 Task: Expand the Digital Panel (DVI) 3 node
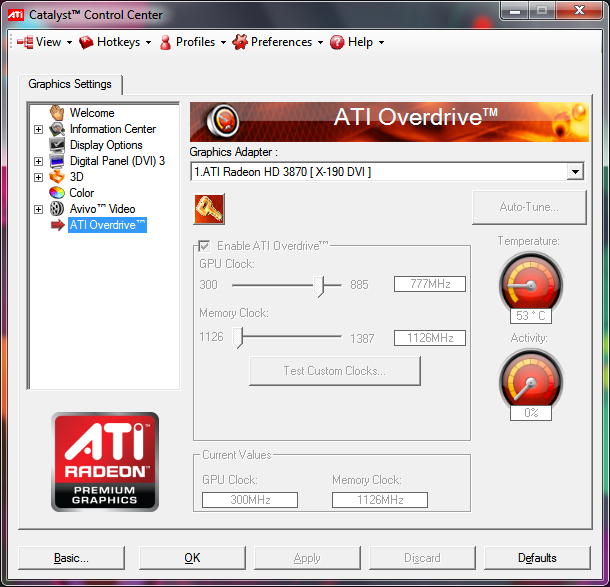tap(38, 161)
